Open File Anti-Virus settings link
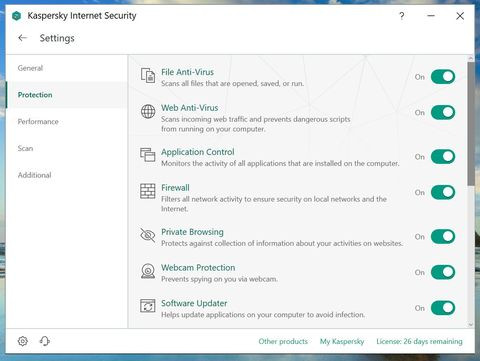The height and width of the screenshot is (361, 480). click(x=187, y=72)
